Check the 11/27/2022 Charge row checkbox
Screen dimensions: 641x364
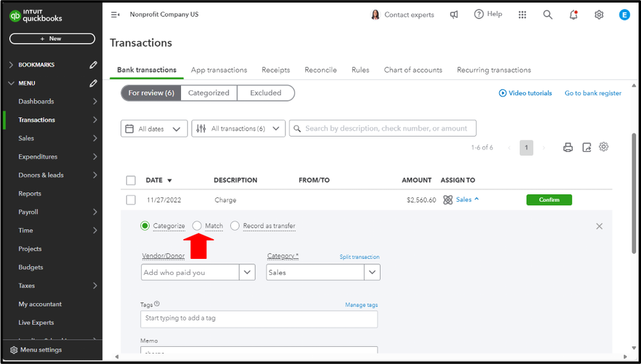point(131,200)
